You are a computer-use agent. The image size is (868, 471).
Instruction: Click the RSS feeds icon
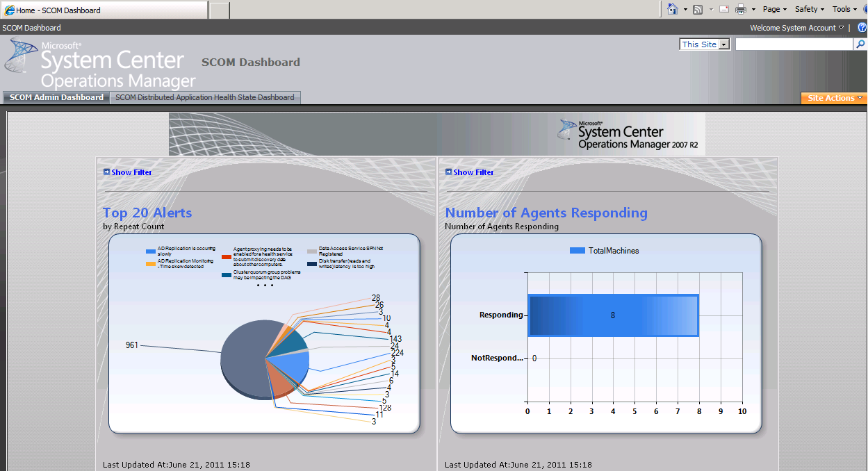(x=697, y=9)
